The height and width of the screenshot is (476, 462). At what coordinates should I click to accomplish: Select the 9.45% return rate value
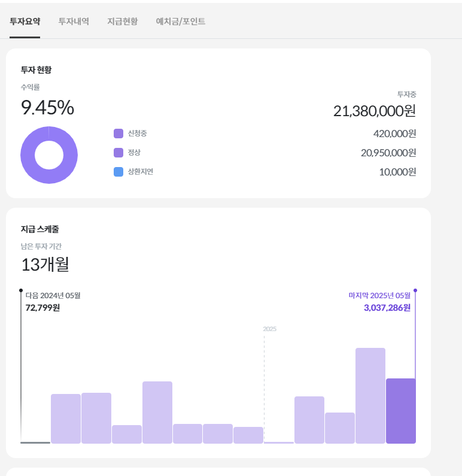tap(47, 107)
